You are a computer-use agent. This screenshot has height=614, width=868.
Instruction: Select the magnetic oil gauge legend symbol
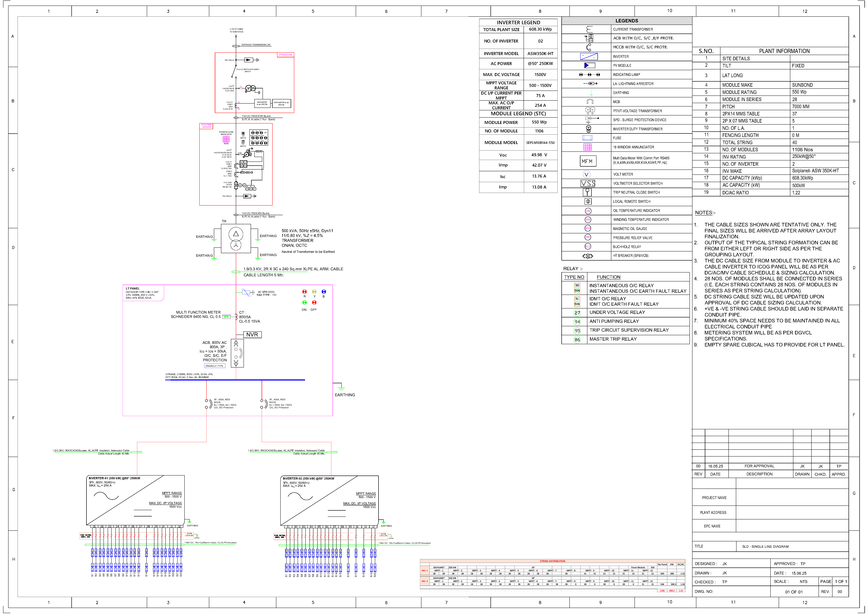click(x=588, y=228)
